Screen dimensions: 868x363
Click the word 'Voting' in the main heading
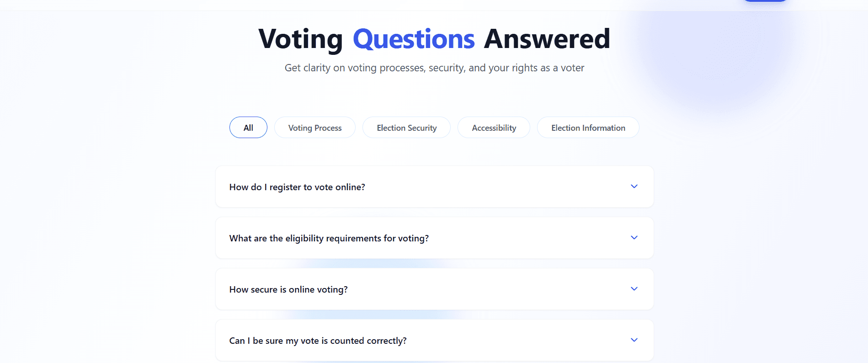(300, 39)
